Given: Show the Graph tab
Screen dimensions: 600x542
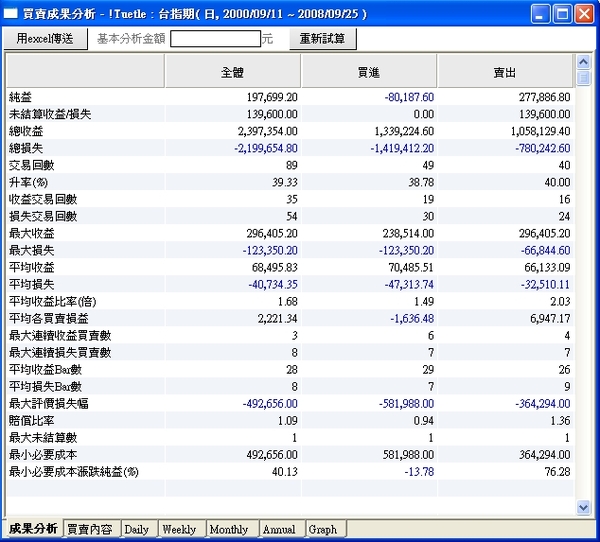Looking at the screenshot, I should pos(323,529).
